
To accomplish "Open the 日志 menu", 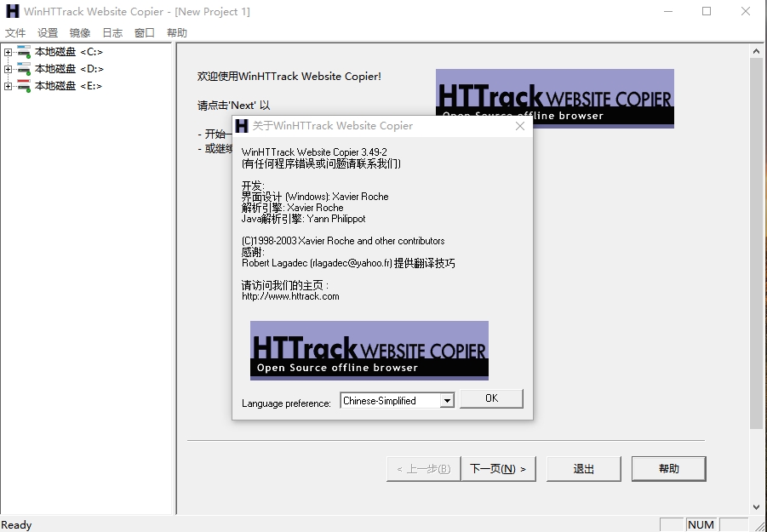I will point(112,32).
